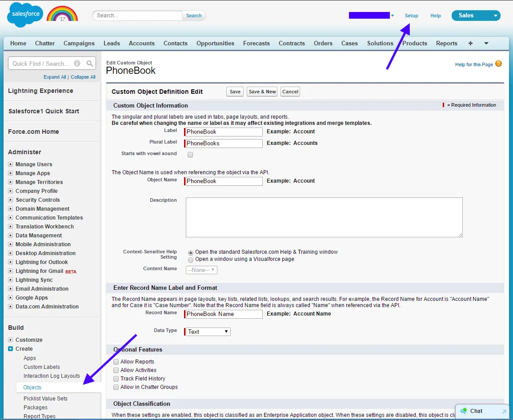The image size is (513, 420).
Task: Click the help question mark icon
Action: (498, 64)
